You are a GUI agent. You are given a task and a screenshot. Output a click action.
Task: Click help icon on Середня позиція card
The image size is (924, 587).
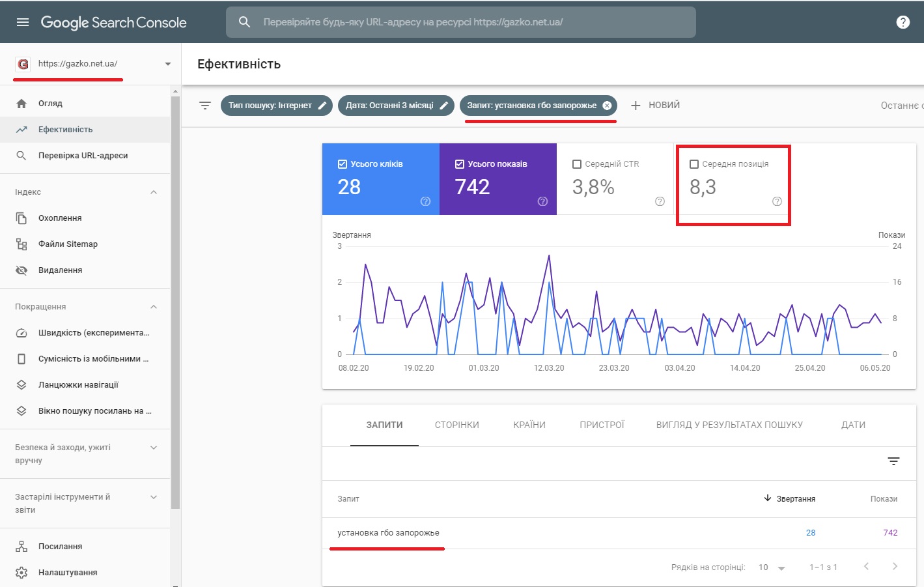777,201
